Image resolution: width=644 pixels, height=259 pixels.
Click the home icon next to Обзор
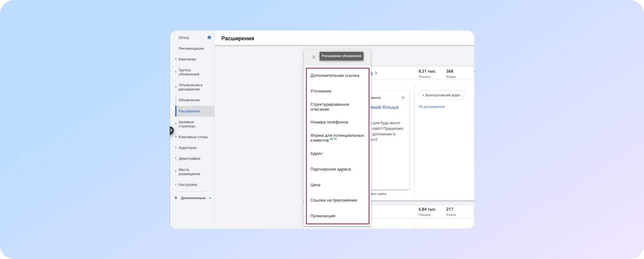tap(209, 37)
